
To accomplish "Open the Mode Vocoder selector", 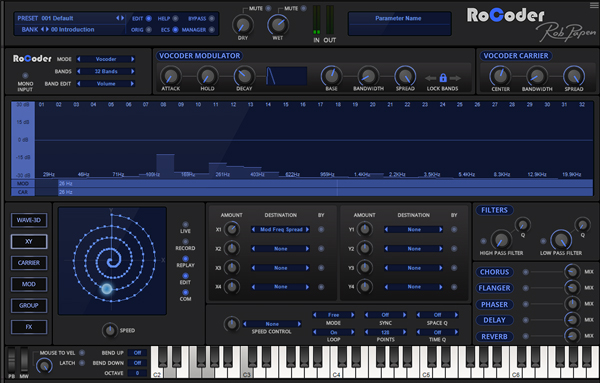I will (106, 59).
